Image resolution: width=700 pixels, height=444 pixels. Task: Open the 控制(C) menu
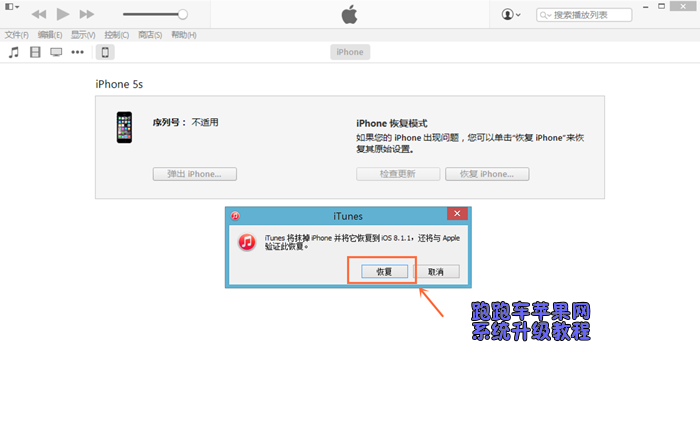pyautogui.click(x=117, y=35)
